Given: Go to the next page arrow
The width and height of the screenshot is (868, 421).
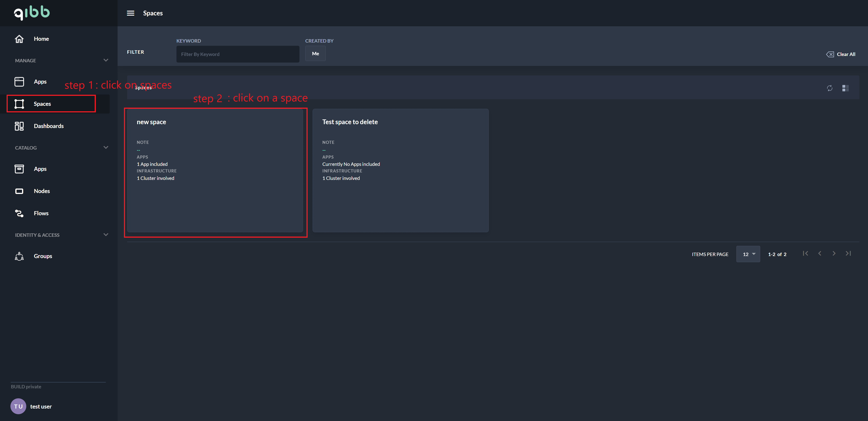Looking at the screenshot, I should tap(834, 254).
